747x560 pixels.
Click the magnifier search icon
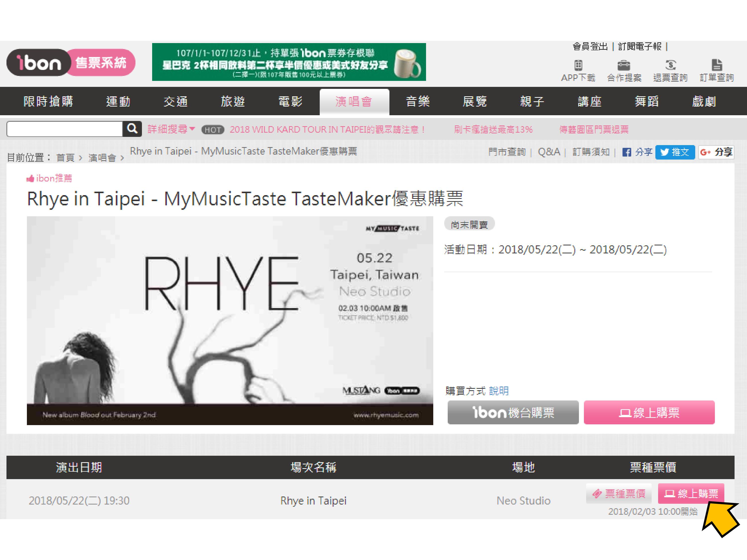(x=132, y=129)
